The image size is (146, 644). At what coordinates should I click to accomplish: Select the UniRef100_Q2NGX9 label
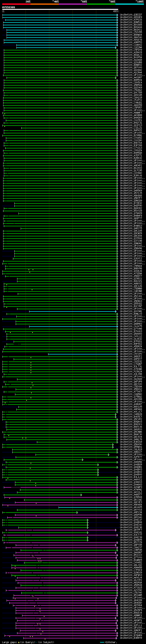pos(131,573)
